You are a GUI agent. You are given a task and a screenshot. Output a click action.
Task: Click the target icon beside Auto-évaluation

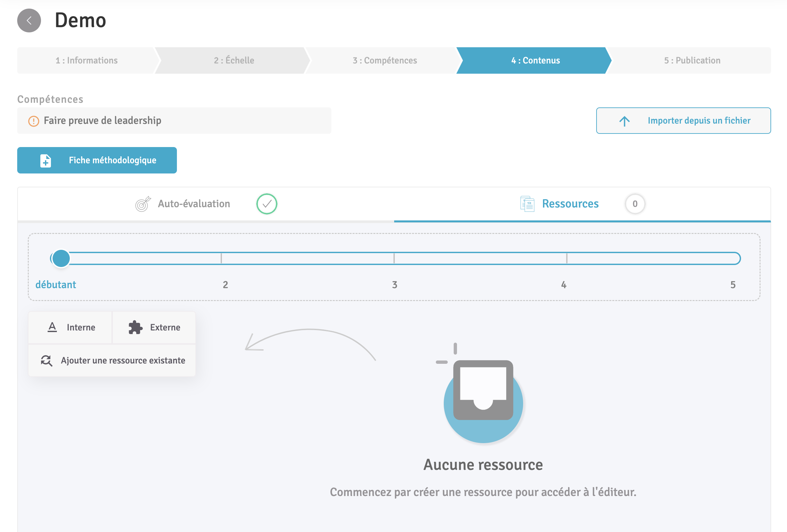(x=143, y=204)
